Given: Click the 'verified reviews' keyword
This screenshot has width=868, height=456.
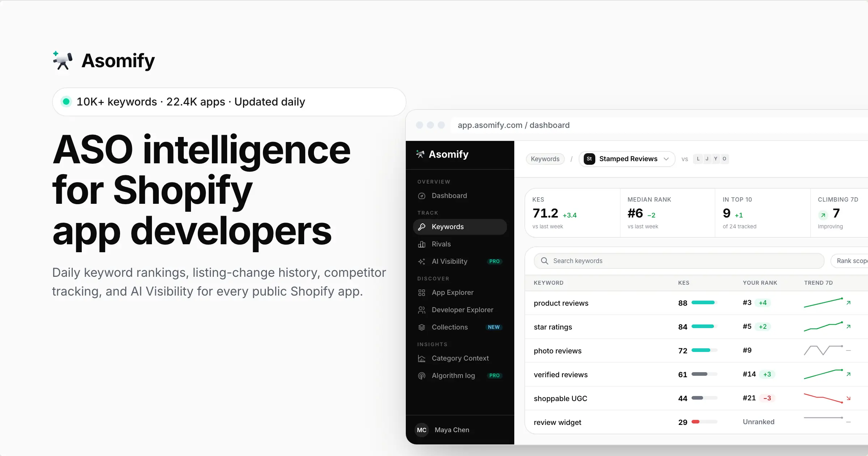Looking at the screenshot, I should (x=561, y=375).
